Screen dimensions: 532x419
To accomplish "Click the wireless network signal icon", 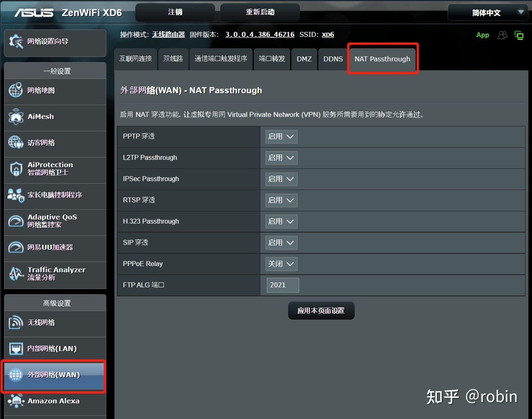I will 16,322.
